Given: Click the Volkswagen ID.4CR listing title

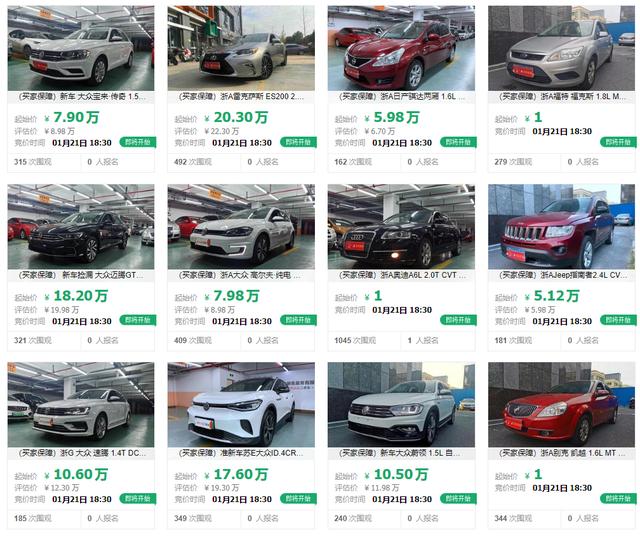Looking at the screenshot, I should (241, 453).
